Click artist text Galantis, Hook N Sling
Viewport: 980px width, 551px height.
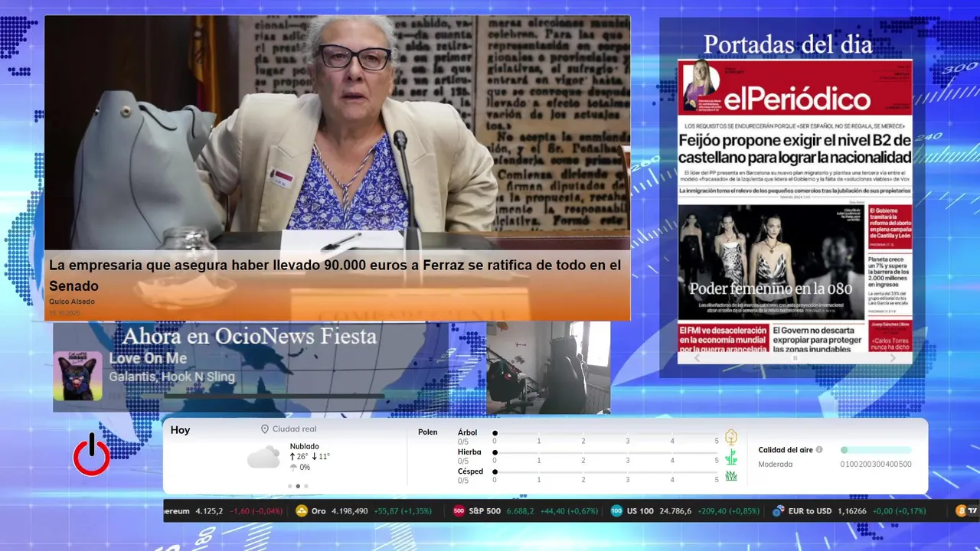[171, 377]
